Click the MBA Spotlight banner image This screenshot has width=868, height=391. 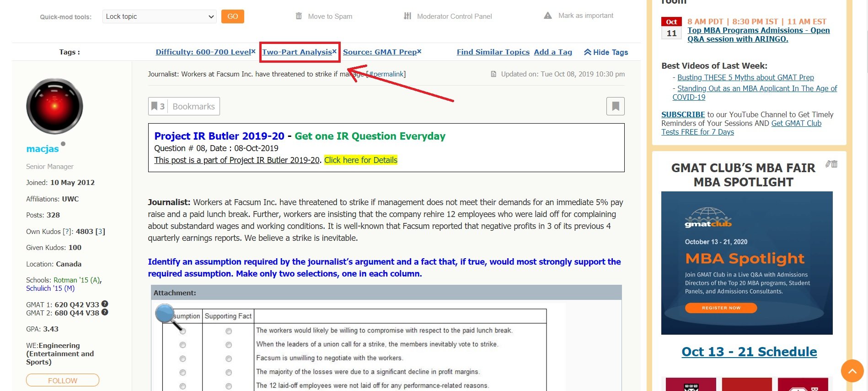click(746, 263)
